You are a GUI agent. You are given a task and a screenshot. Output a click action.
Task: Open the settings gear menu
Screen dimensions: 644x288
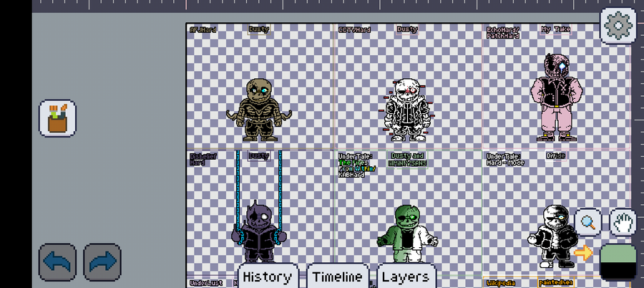click(618, 26)
